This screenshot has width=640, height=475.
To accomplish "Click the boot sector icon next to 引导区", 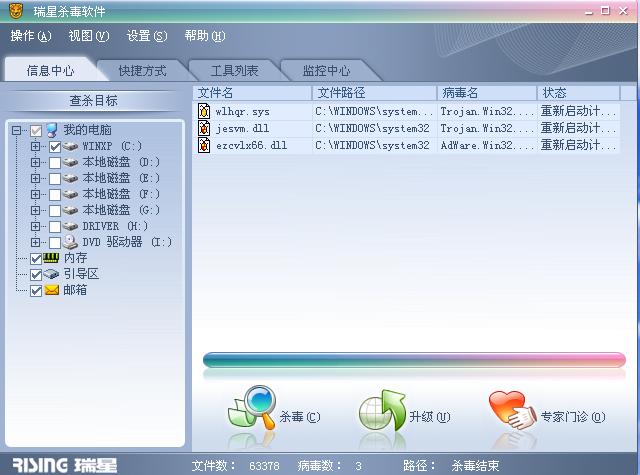I will click(x=51, y=274).
